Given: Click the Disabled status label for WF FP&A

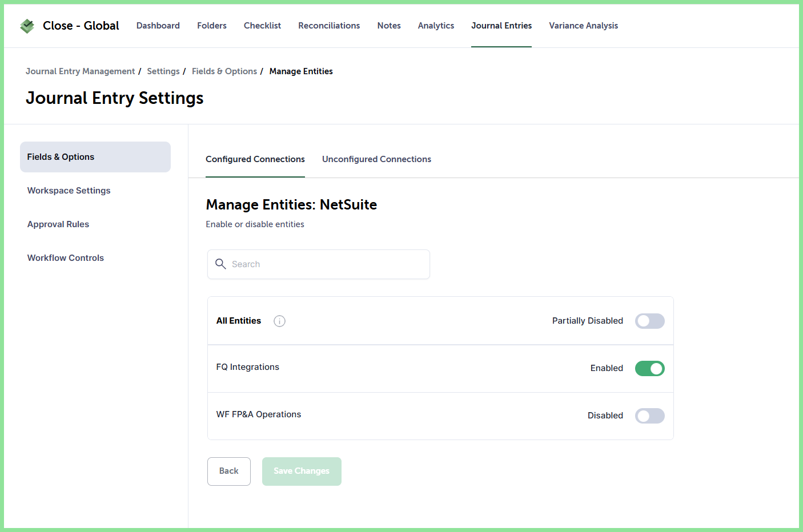Looking at the screenshot, I should pos(605,416).
